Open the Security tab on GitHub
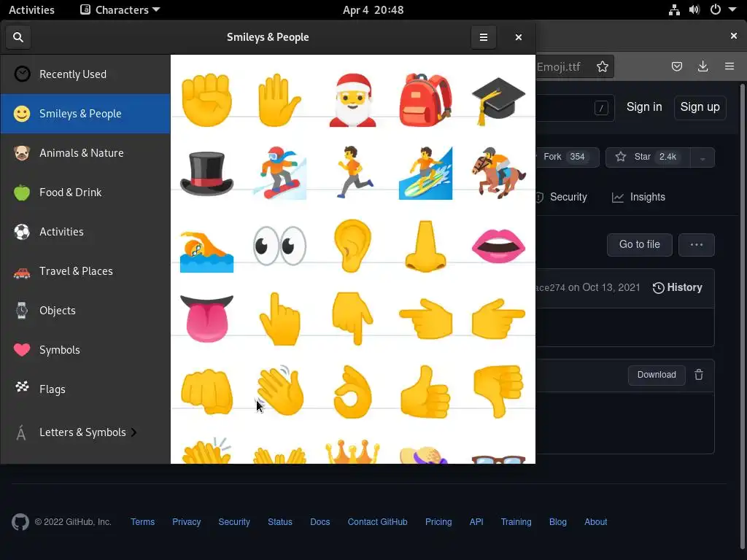The height and width of the screenshot is (560, 747). click(x=561, y=197)
